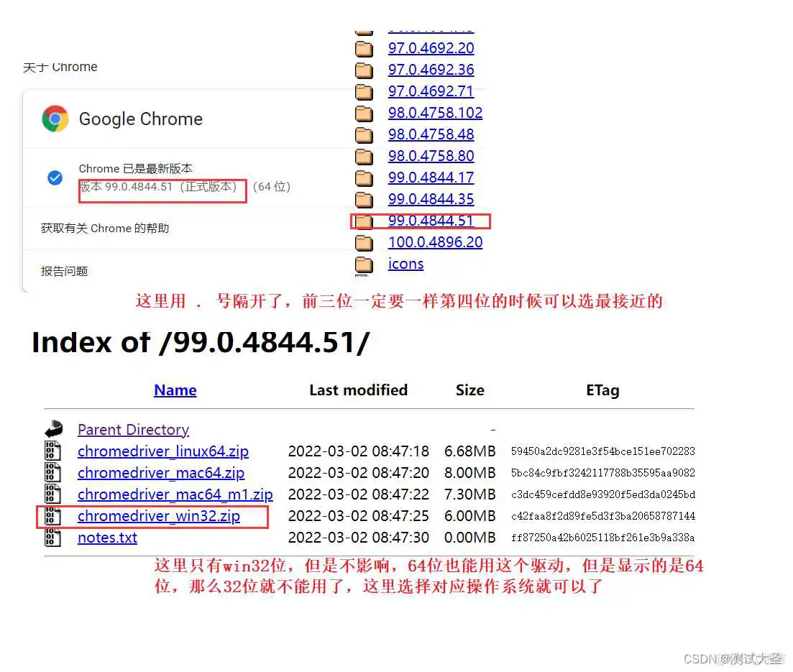The width and height of the screenshot is (793, 672).
Task: Open the 98.0.4758.102 version link
Action: point(435,113)
